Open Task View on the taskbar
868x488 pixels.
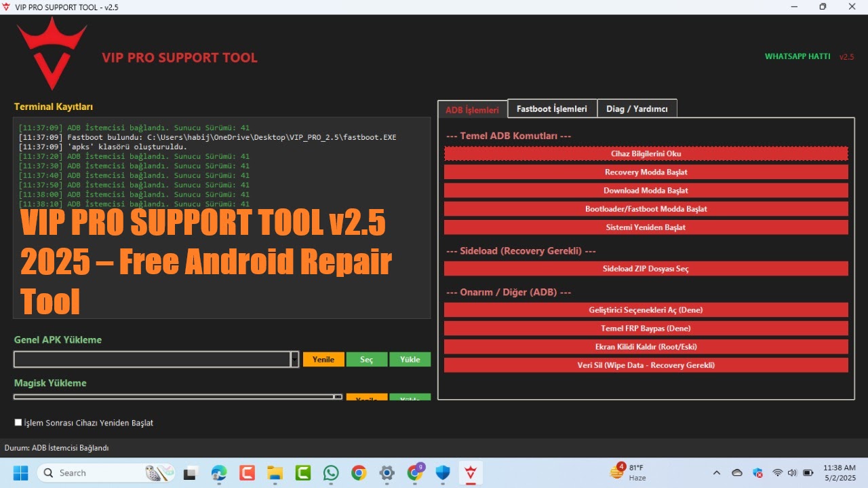click(x=190, y=473)
